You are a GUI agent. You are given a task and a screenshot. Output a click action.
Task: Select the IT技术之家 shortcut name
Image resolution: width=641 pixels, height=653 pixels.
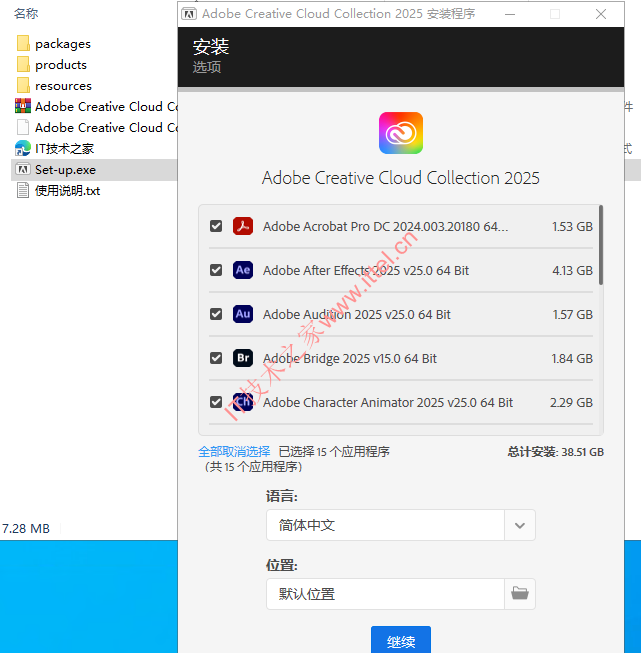click(65, 148)
